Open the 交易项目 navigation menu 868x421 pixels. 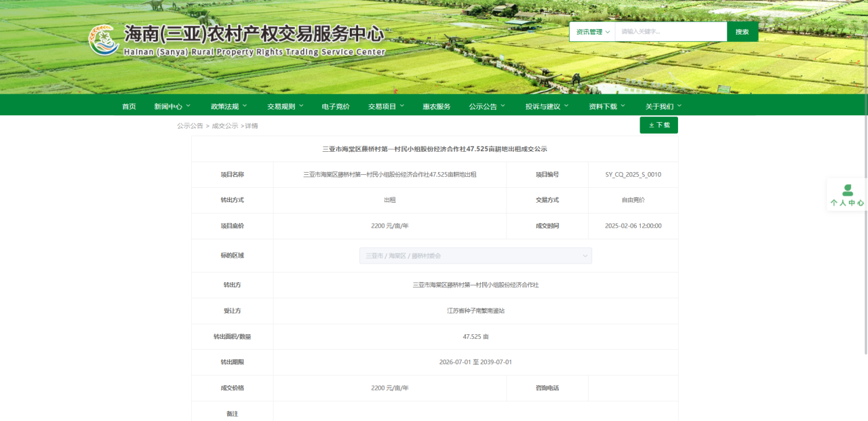[x=386, y=106]
